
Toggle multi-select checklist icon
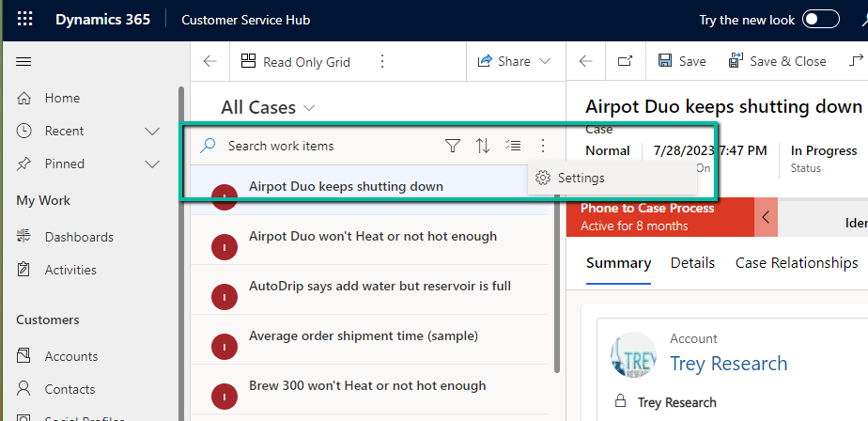513,146
